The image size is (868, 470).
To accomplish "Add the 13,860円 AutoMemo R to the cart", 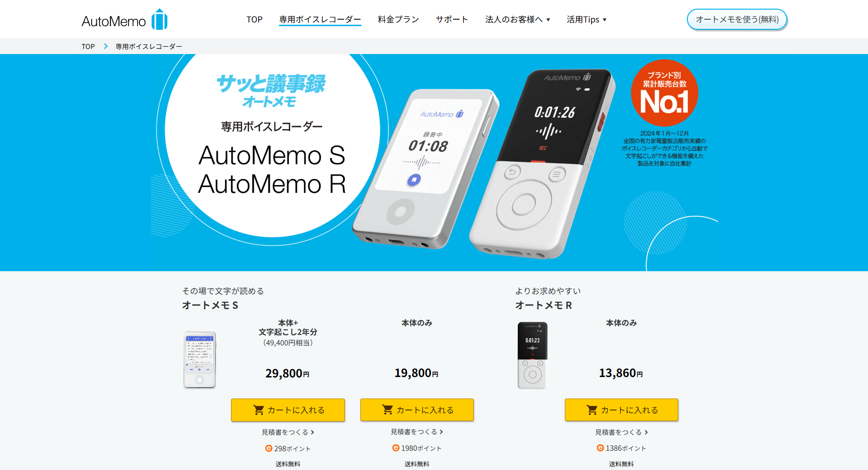I will click(x=621, y=410).
